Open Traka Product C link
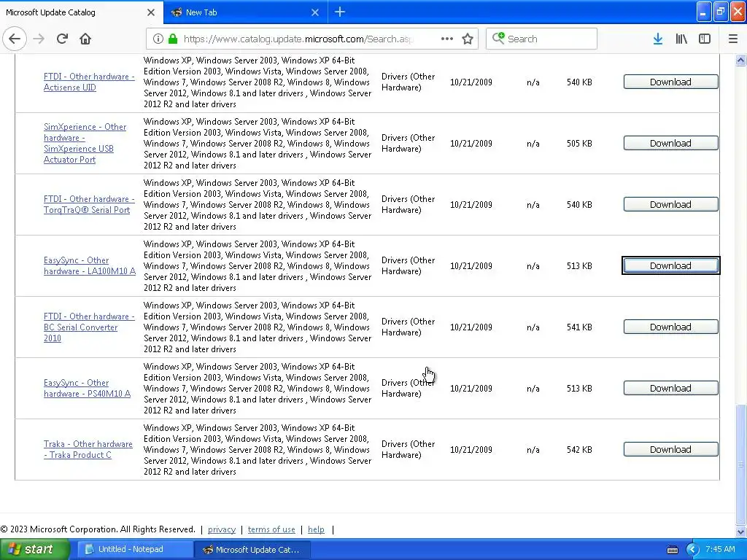 pyautogui.click(x=88, y=449)
